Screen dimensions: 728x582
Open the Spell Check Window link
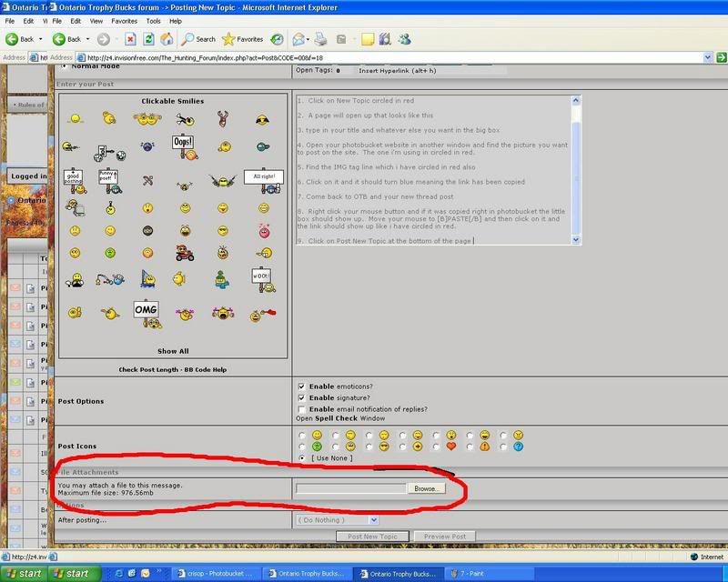pos(340,418)
